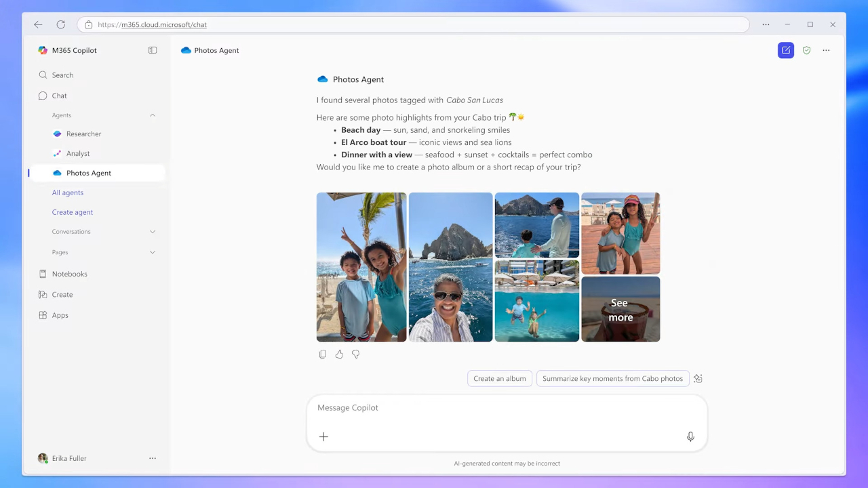Click the Create an album button
The height and width of the screenshot is (488, 868).
pyautogui.click(x=499, y=379)
